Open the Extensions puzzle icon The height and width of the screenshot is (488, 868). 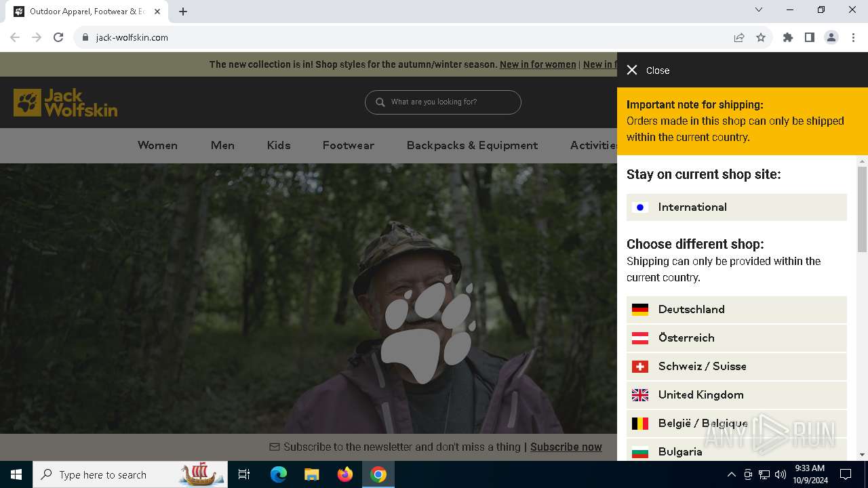(788, 37)
